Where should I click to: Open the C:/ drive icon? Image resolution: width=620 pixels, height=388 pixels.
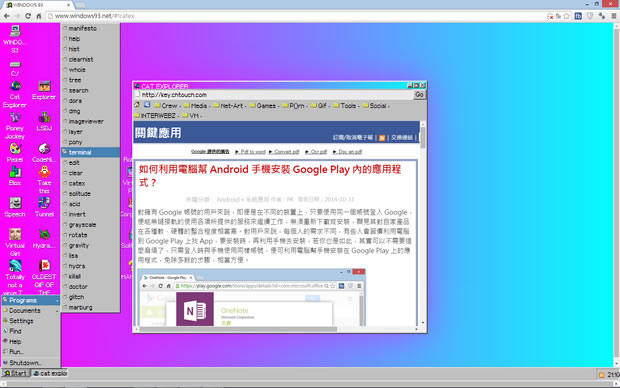click(x=15, y=69)
